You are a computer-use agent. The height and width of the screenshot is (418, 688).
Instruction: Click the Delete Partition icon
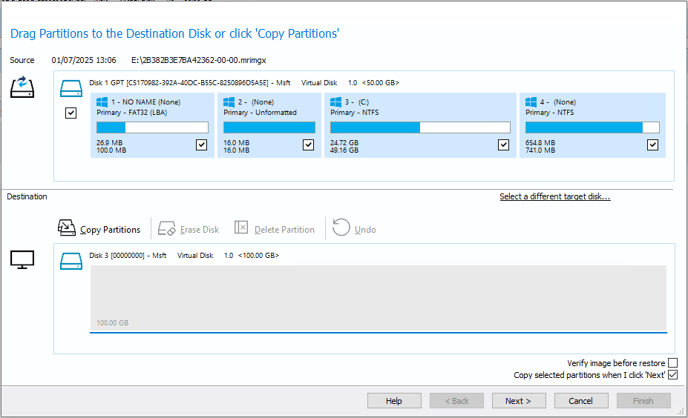(241, 229)
